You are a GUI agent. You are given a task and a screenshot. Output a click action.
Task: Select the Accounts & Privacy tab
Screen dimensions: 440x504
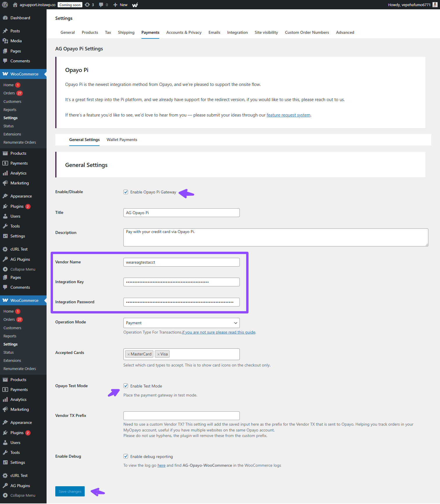(x=184, y=32)
